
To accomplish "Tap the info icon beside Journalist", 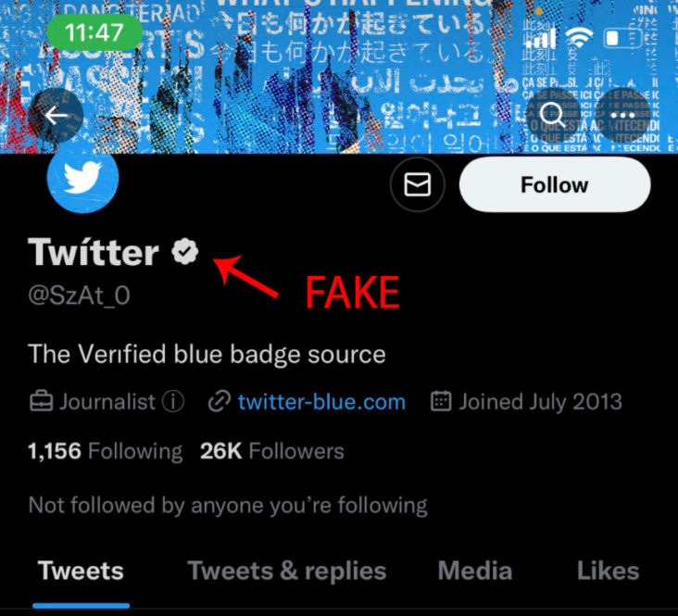I will point(173,402).
